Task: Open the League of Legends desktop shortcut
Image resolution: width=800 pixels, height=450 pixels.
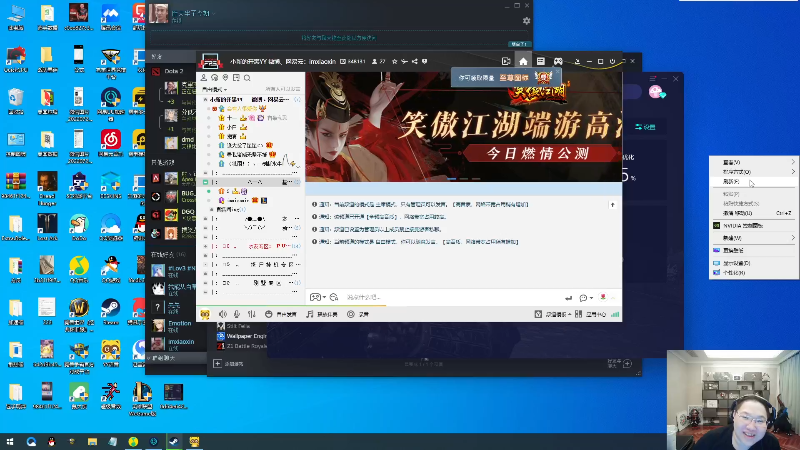Action: [x=142, y=398]
